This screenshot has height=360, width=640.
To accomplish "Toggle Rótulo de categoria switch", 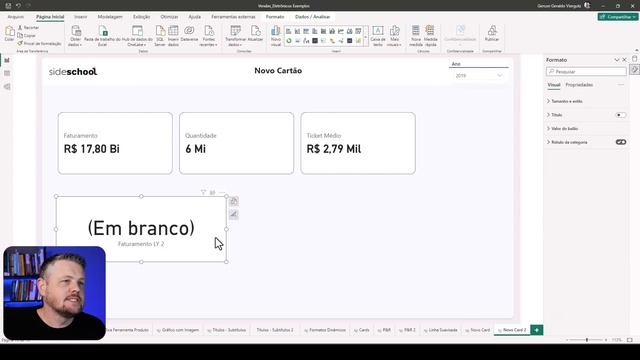I will 620,142.
